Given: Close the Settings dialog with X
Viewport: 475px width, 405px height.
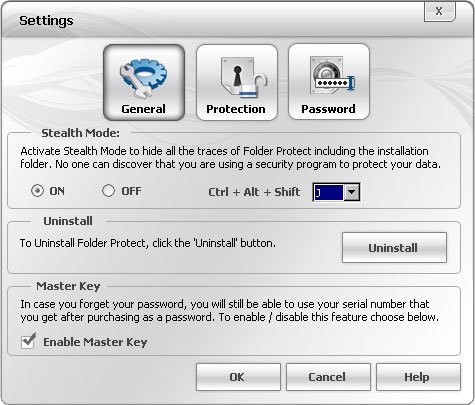Looking at the screenshot, I should point(439,11).
